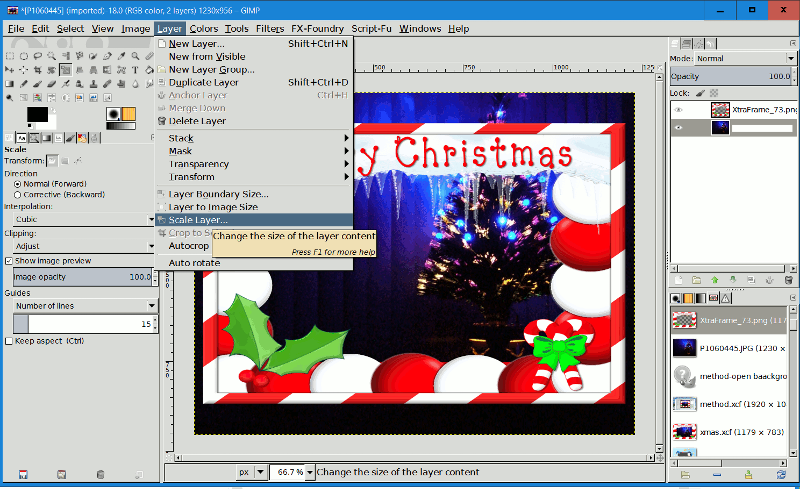Toggle visibility of the selected photo layer
Image resolution: width=800 pixels, height=489 pixels.
(679, 128)
